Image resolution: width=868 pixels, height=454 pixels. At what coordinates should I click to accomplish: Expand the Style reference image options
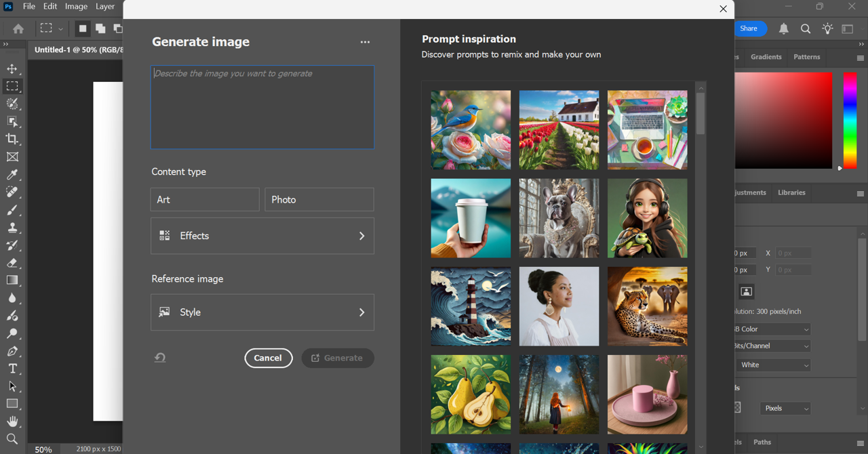262,312
